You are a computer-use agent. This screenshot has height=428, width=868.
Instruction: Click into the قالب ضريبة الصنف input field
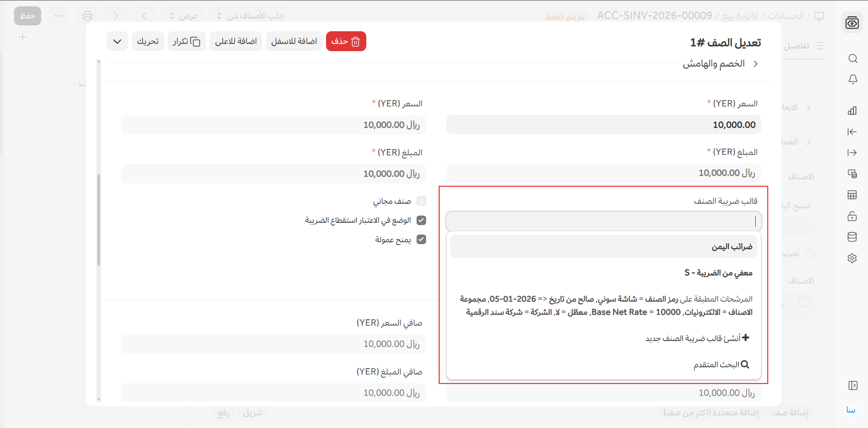click(x=604, y=221)
